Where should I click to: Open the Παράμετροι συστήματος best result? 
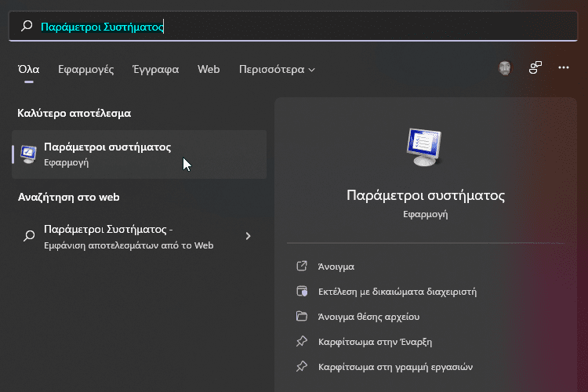139,154
